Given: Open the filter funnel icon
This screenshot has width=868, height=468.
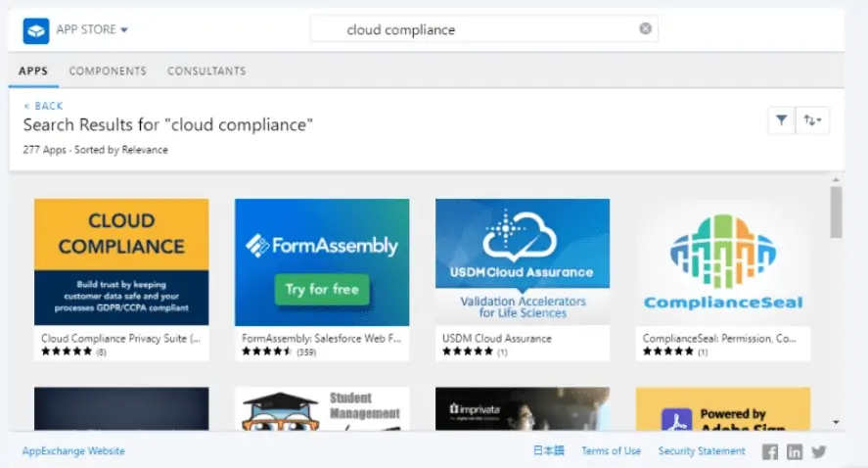Looking at the screenshot, I should coord(782,120).
